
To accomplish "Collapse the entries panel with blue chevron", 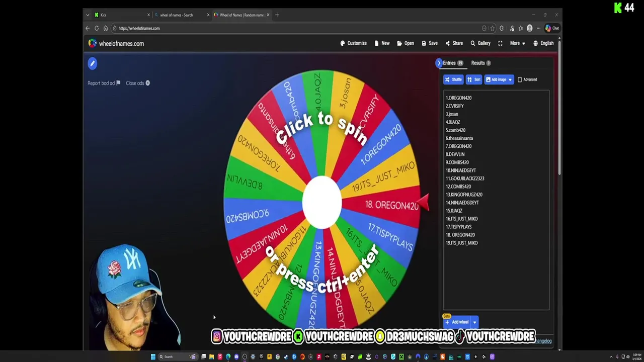I will (x=439, y=63).
